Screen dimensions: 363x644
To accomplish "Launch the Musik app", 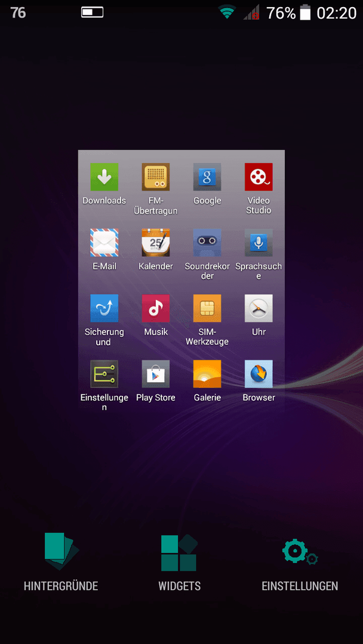I will pyautogui.click(x=155, y=308).
